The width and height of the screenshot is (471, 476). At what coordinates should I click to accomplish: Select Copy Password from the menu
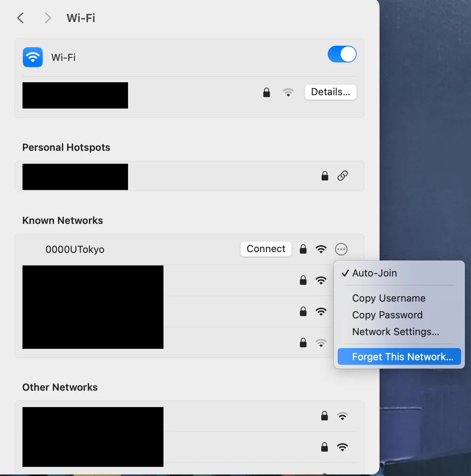(387, 315)
